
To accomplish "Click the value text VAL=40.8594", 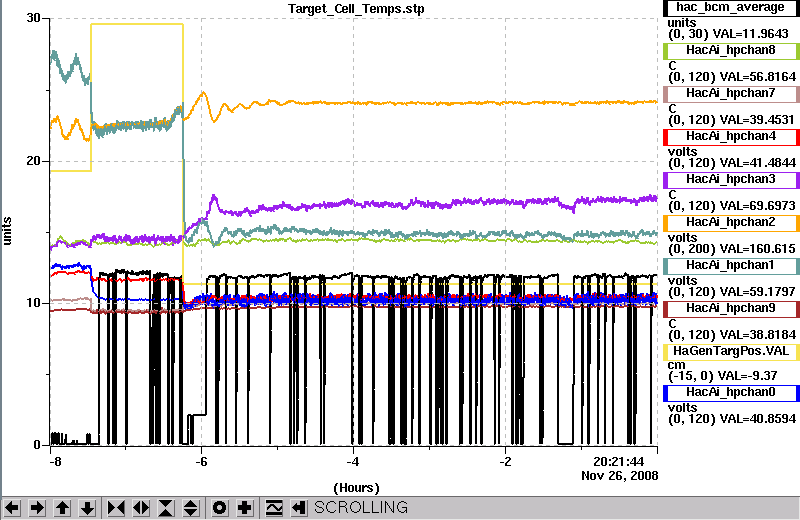I will (x=758, y=419).
